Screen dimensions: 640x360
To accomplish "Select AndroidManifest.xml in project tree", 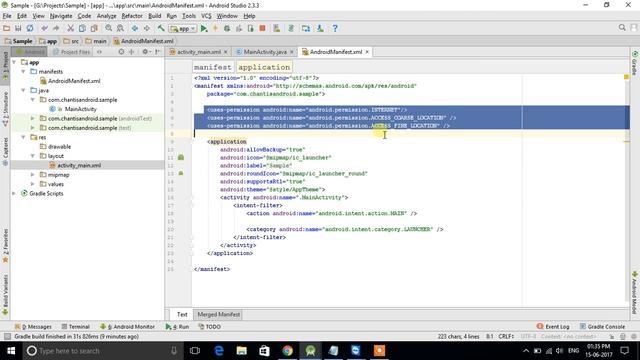I will coord(74,81).
